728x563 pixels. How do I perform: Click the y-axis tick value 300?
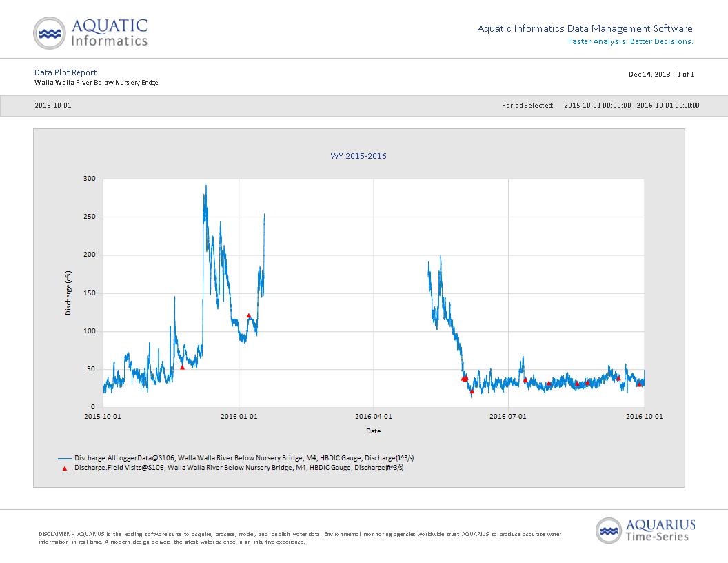(90, 179)
